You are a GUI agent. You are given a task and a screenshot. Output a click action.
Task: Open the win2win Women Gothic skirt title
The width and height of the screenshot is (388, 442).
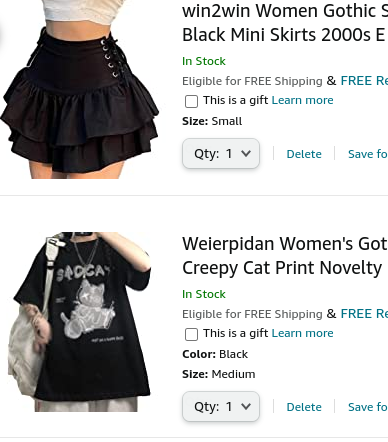pos(285,23)
